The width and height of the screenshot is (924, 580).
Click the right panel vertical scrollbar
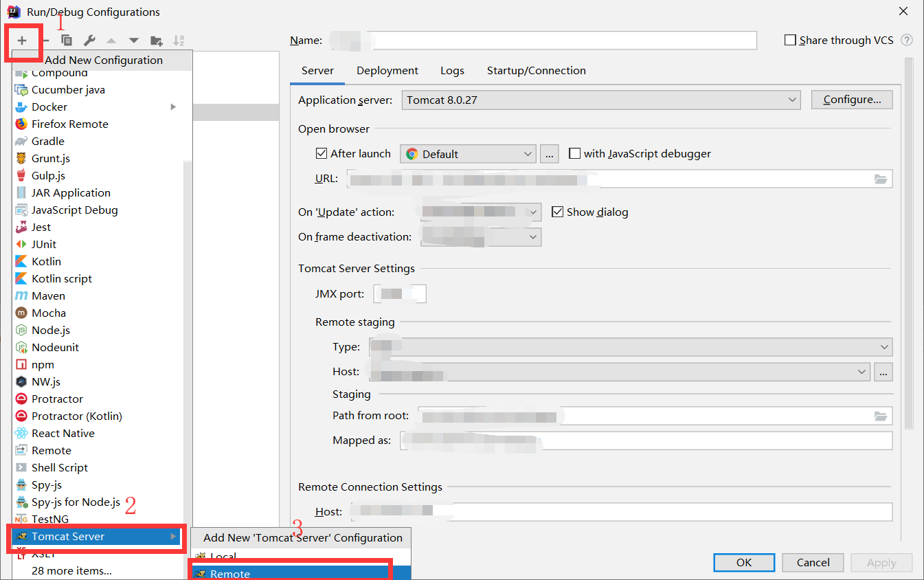click(x=909, y=244)
